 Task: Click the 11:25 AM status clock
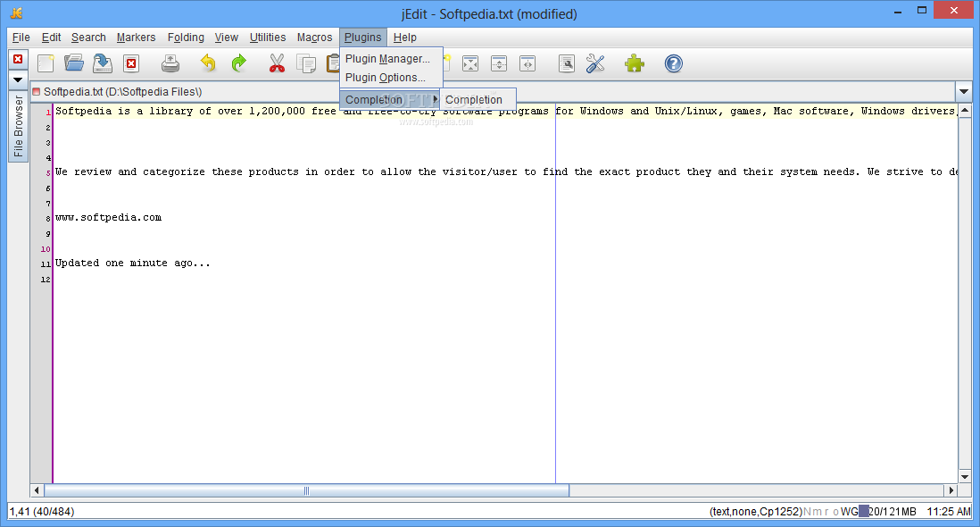tap(949, 512)
